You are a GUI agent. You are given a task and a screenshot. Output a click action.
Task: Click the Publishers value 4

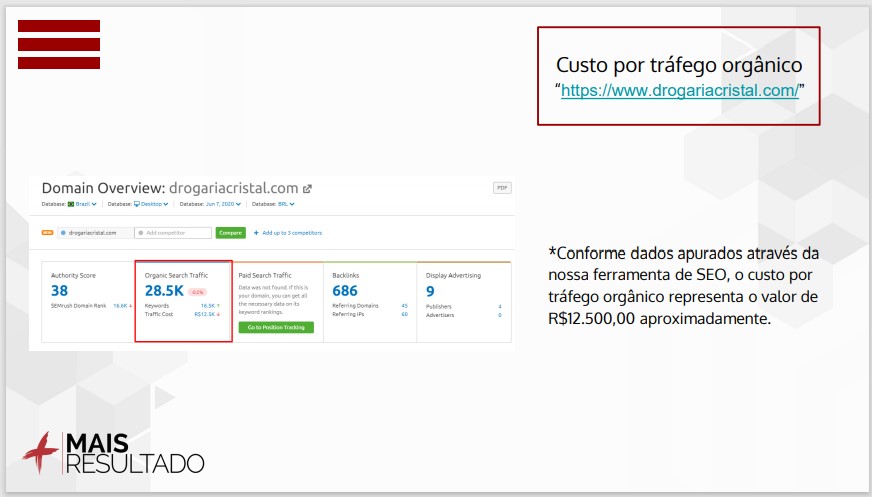pos(500,306)
